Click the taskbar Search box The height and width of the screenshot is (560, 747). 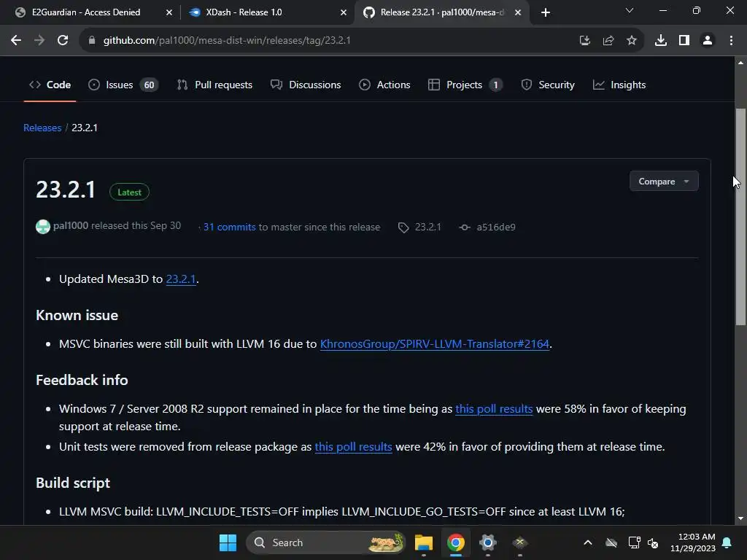[x=326, y=542]
